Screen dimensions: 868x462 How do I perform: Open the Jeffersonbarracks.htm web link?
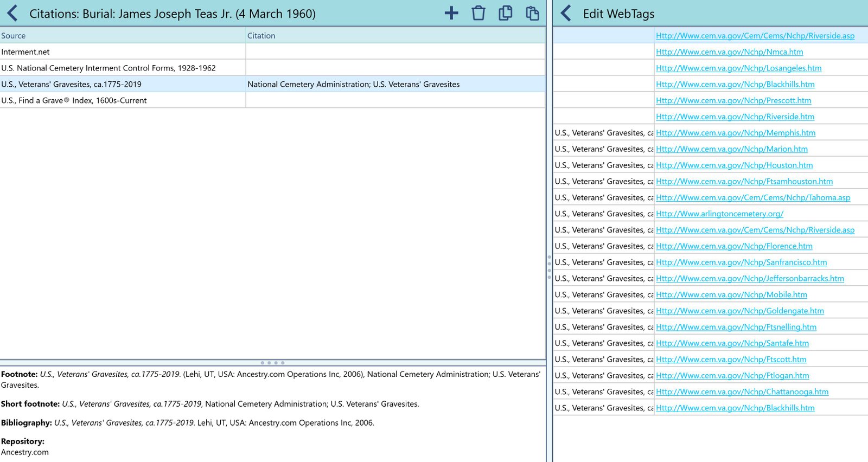[x=750, y=279]
